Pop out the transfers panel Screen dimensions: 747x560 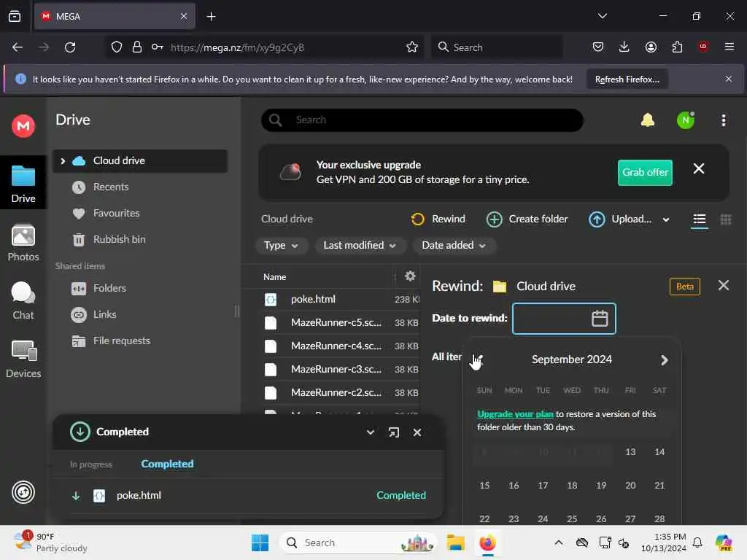tap(393, 432)
